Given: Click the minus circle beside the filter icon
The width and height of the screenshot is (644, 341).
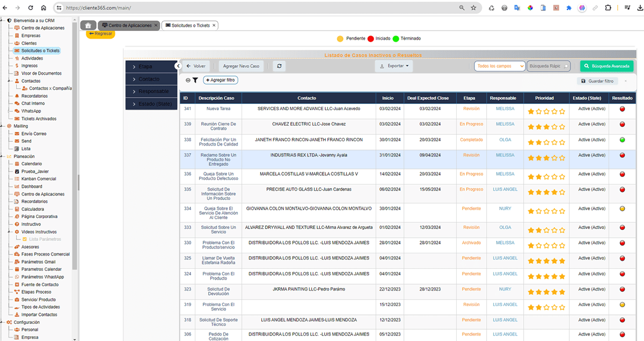Looking at the screenshot, I should (188, 80).
